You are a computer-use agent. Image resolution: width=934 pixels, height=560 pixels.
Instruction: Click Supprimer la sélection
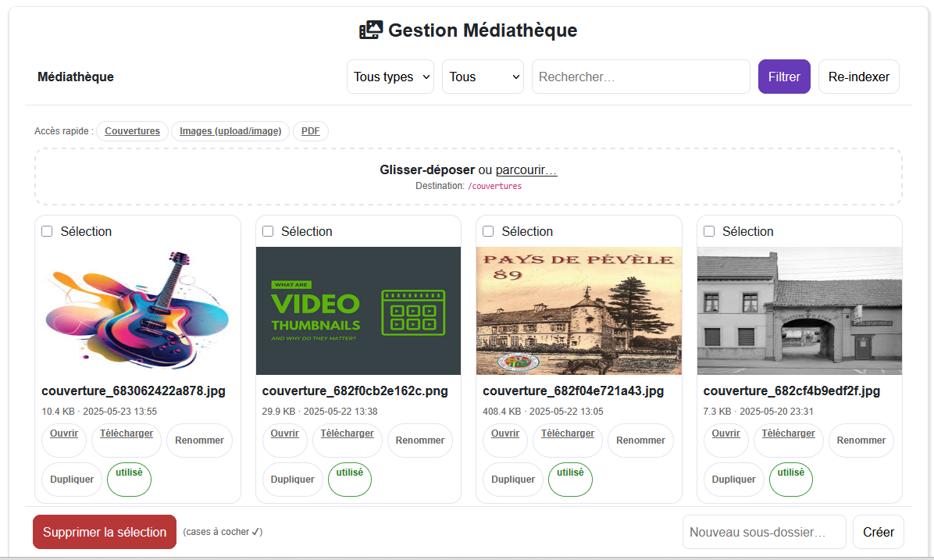pyautogui.click(x=104, y=532)
